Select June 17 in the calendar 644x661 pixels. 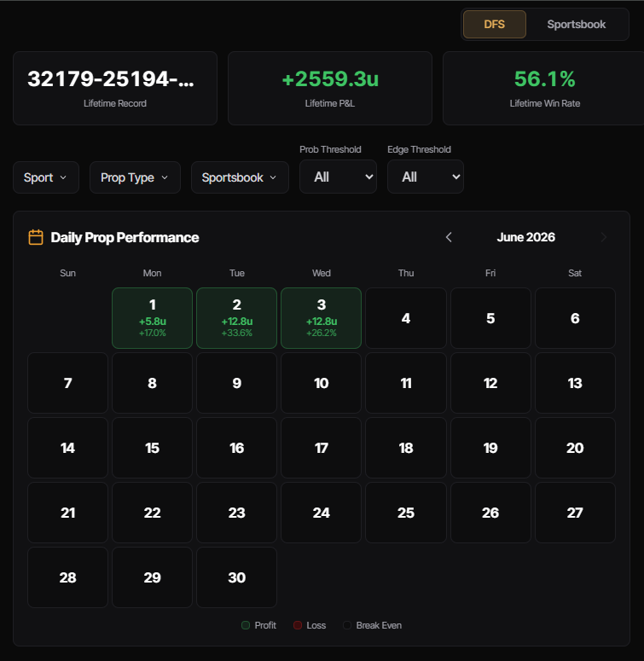pyautogui.click(x=322, y=448)
